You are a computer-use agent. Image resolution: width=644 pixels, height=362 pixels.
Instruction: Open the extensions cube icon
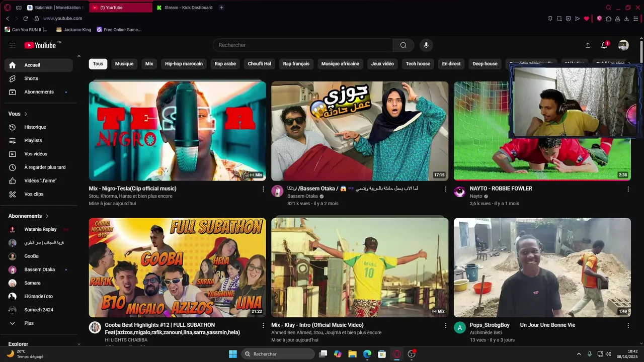(x=608, y=19)
